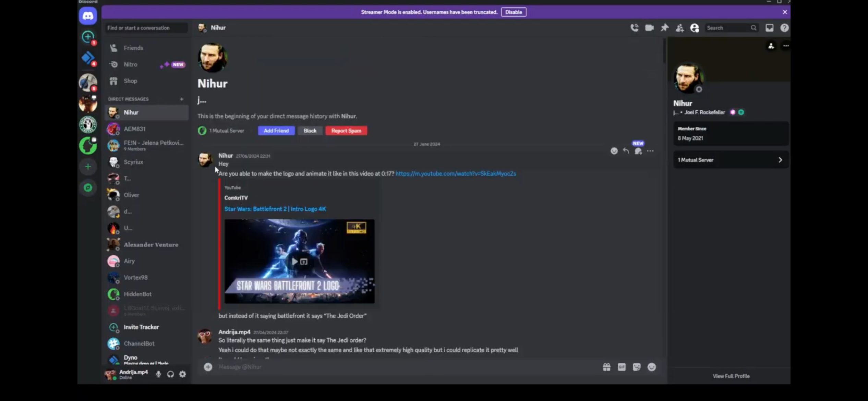Open the ChannelBot direct message
Viewport: 868px width, 401px height.
pyautogui.click(x=146, y=343)
